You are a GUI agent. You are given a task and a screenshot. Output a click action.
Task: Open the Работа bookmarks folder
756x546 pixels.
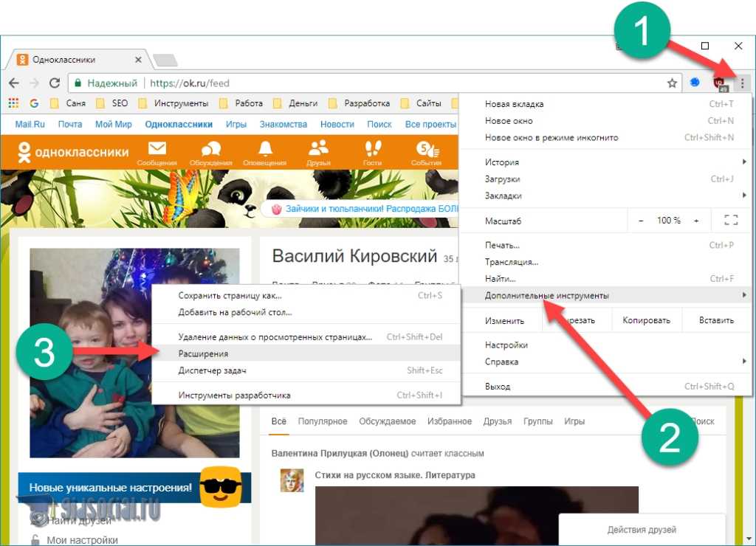point(241,103)
